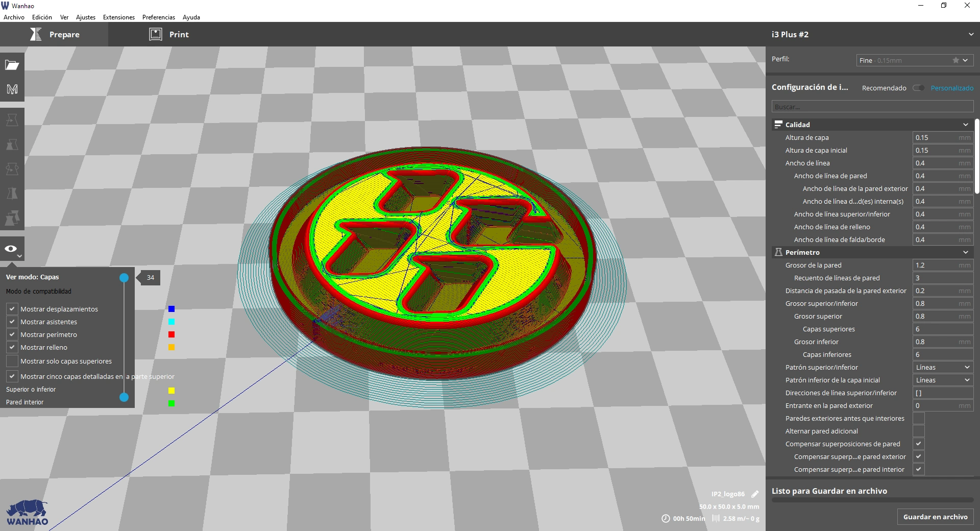Click the Prepare tab label
The height and width of the screenshot is (531, 980).
coord(64,34)
